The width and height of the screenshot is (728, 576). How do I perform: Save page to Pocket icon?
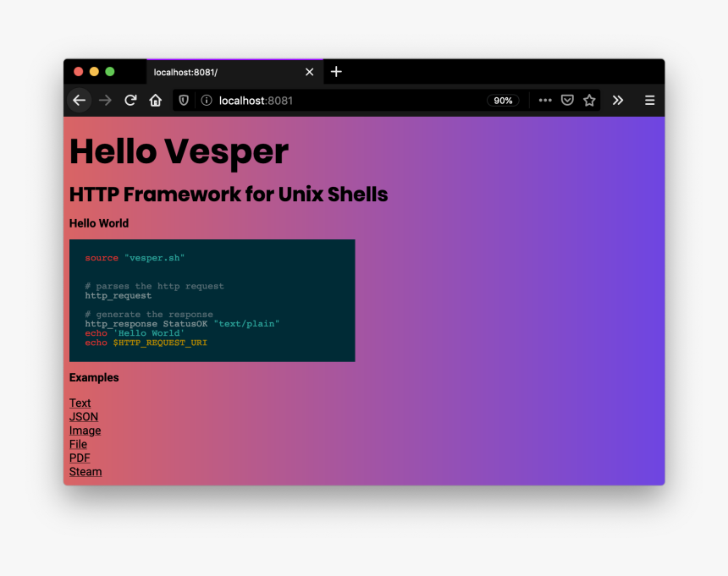point(567,100)
